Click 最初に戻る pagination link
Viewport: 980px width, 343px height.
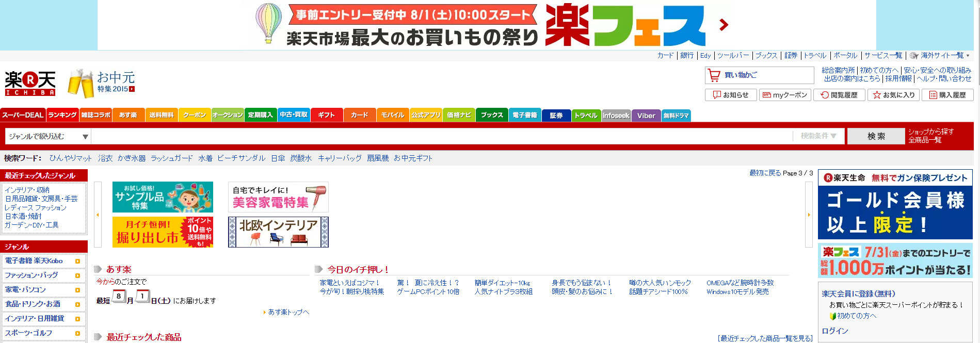click(765, 173)
